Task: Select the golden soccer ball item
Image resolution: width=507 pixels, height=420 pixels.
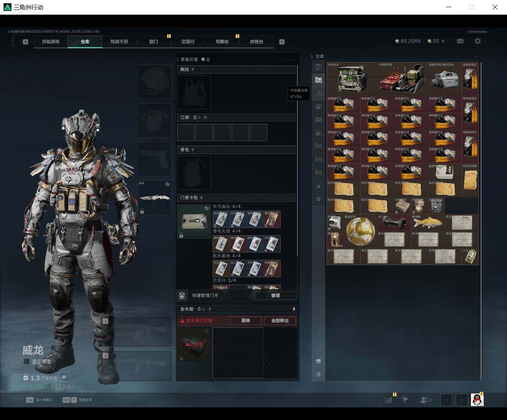Action: tap(360, 231)
